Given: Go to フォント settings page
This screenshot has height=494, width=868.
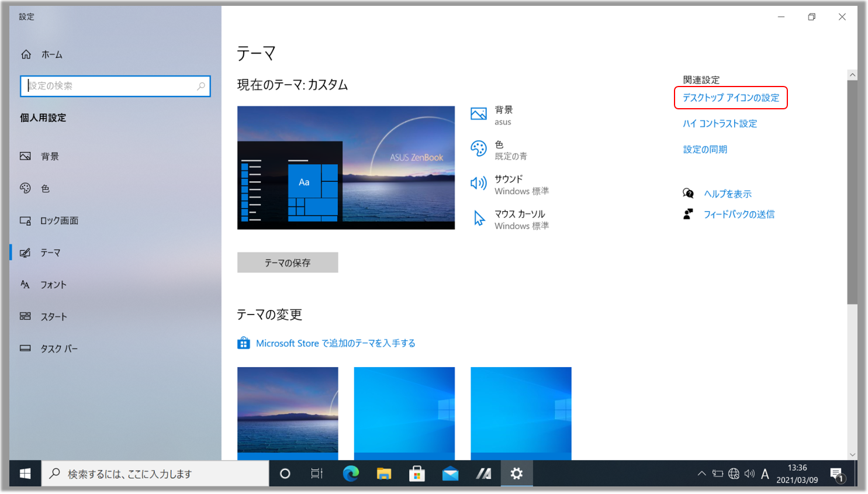Looking at the screenshot, I should [x=53, y=285].
